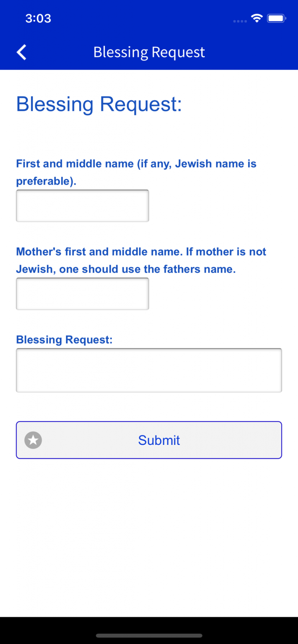Click inside the Blessing Request text area

pyautogui.click(x=149, y=370)
